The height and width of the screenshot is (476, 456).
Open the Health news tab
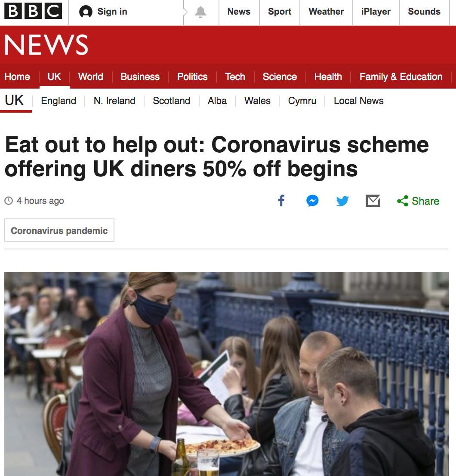[x=328, y=77]
